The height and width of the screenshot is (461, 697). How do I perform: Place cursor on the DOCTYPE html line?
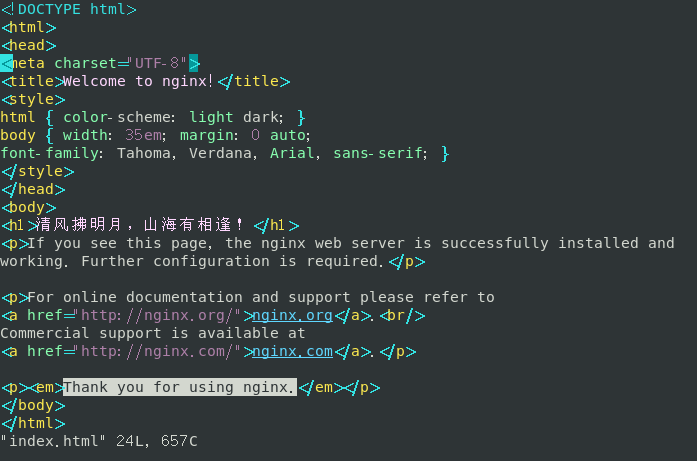pos(69,9)
